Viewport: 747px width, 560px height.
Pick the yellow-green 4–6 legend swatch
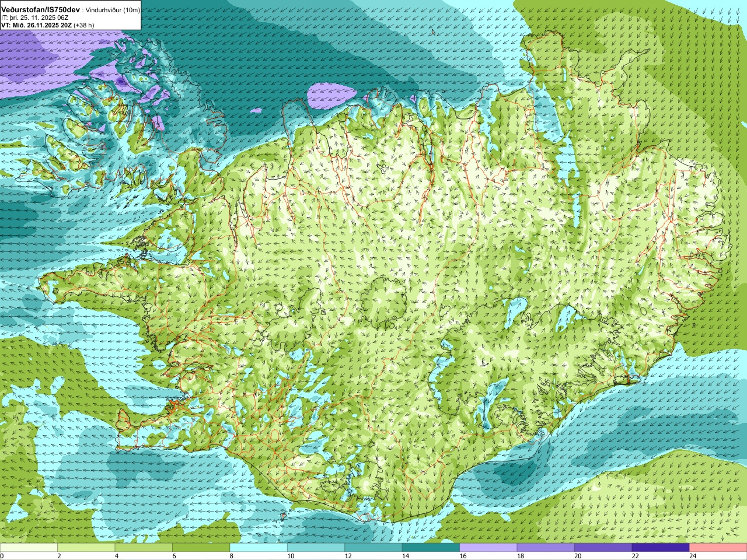coord(144,548)
